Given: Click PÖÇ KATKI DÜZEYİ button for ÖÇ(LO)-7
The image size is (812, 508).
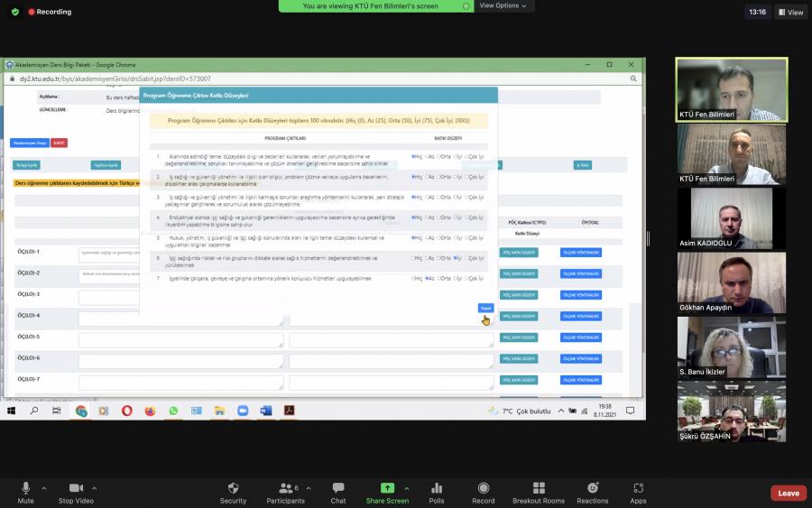Looking at the screenshot, I should (x=519, y=380).
